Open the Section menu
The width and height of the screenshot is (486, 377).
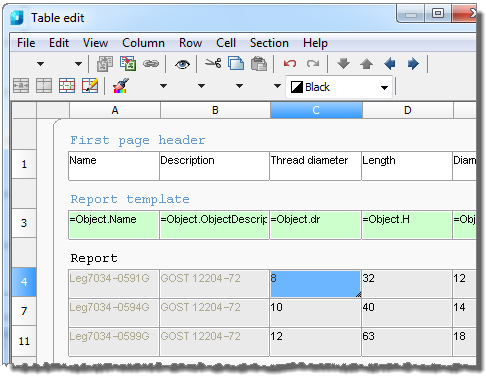pyautogui.click(x=269, y=43)
